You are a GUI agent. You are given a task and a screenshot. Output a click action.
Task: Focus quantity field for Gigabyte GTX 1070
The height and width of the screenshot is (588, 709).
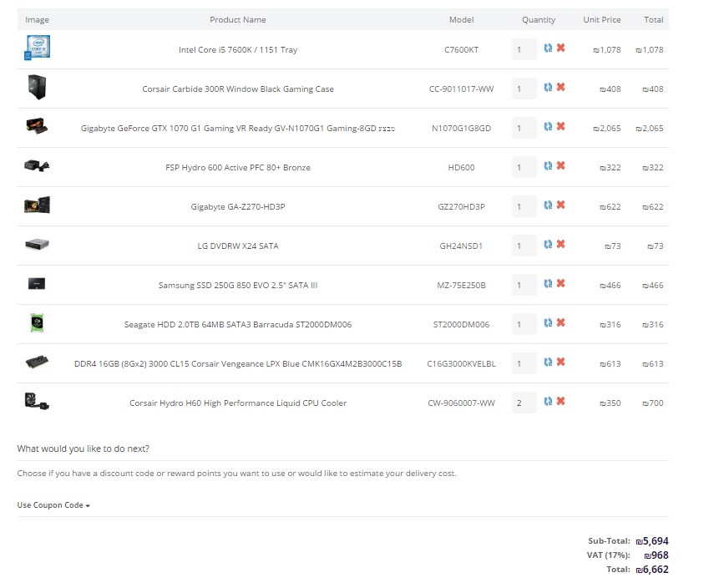pos(524,128)
